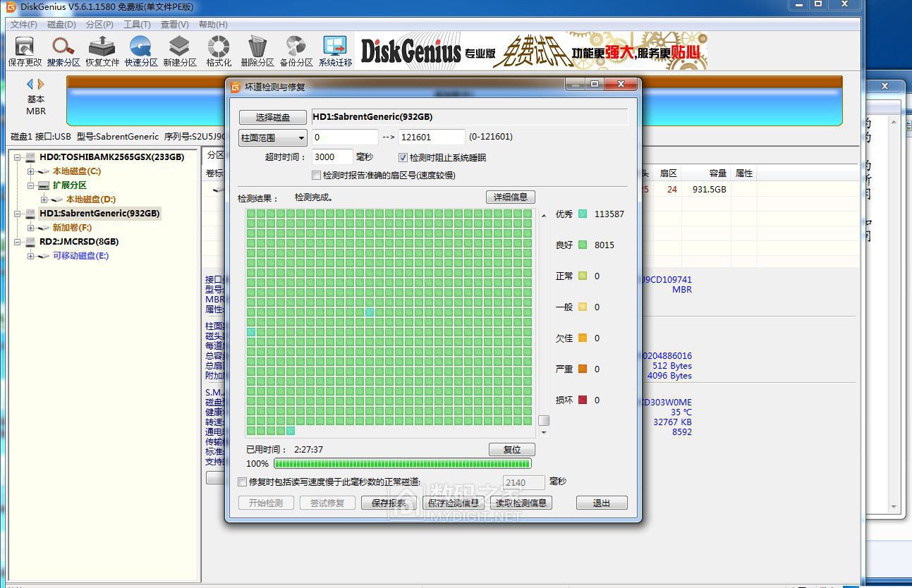Choose the 格式化 format tool
The height and width of the screenshot is (588, 912).
219,51
